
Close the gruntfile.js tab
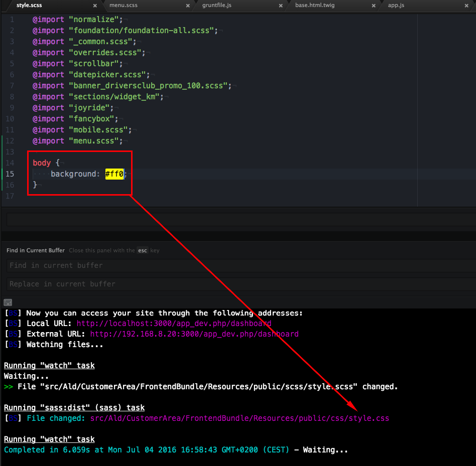coord(281,6)
